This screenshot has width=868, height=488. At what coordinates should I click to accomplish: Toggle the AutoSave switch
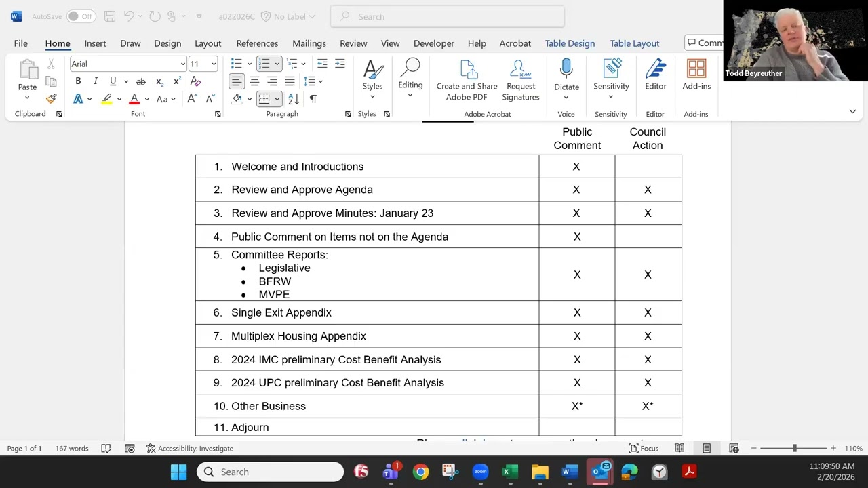[81, 16]
